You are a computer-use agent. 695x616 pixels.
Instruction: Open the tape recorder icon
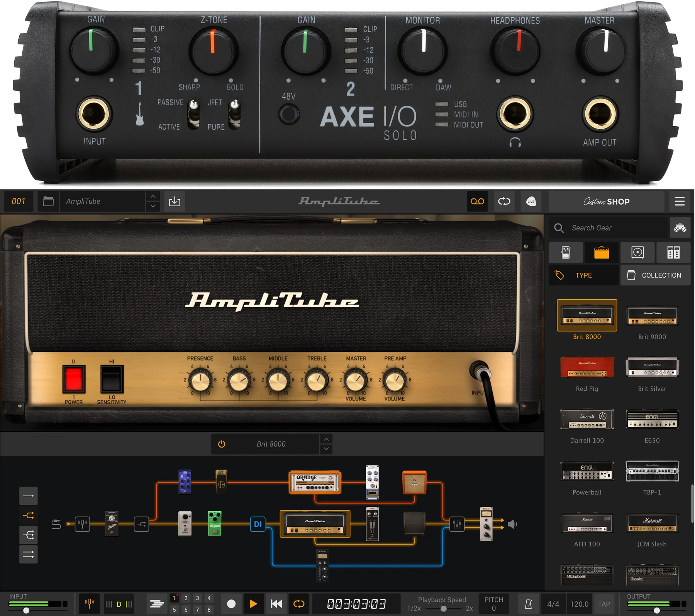pyautogui.click(x=477, y=201)
